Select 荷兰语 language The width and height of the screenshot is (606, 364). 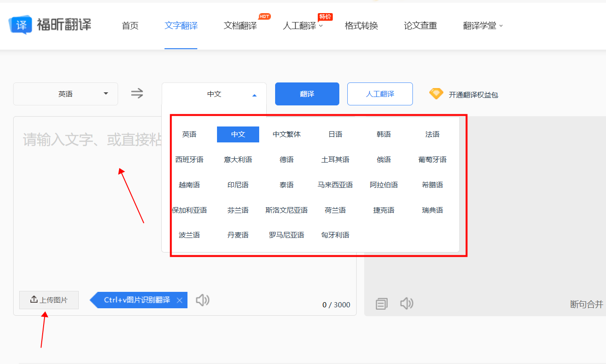335,210
